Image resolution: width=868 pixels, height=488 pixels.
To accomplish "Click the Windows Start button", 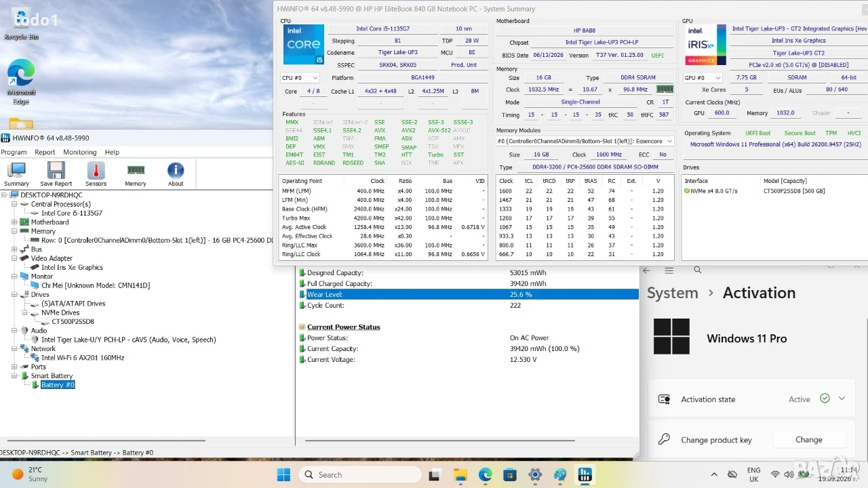I will coord(283,474).
